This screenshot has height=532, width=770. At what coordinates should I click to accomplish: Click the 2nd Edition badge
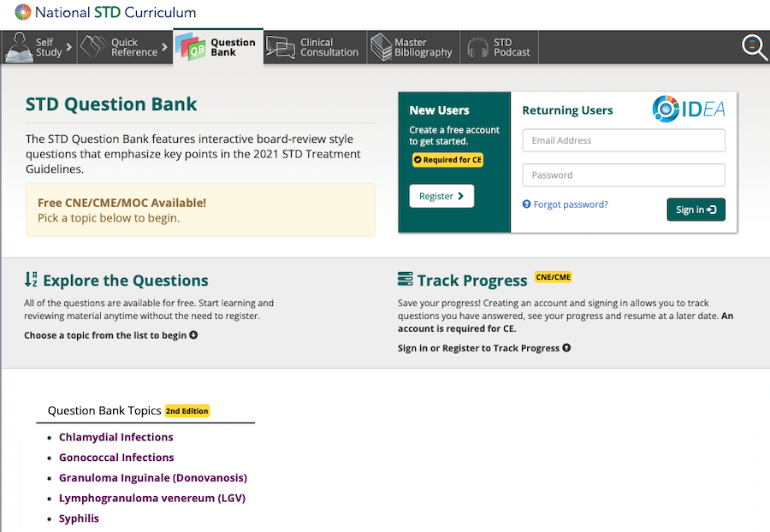pyautogui.click(x=187, y=411)
